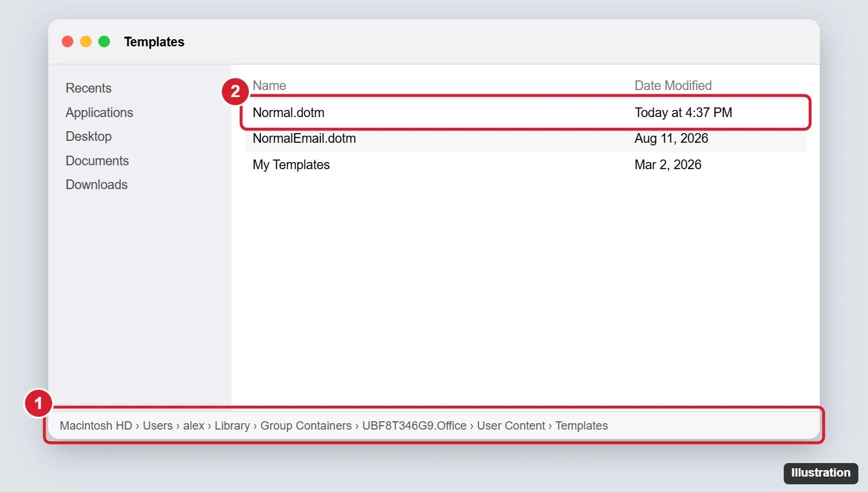Maximize the window with the green button
Screen dimensions: 868x492
click(104, 42)
